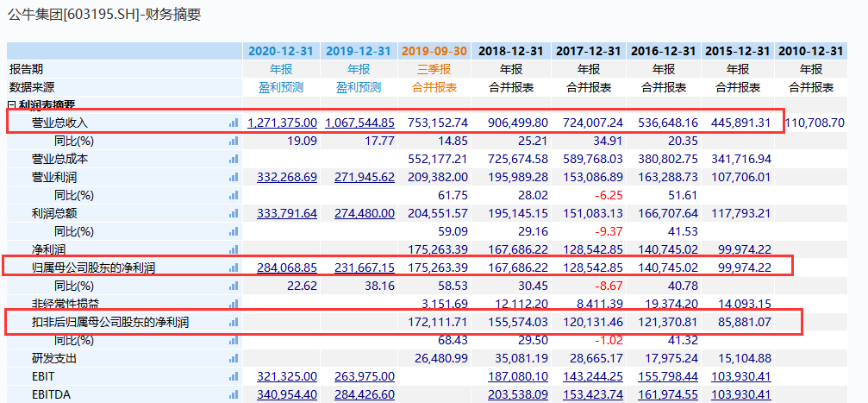Select the 2015-12-31 column header
868x403 pixels.
[737, 51]
